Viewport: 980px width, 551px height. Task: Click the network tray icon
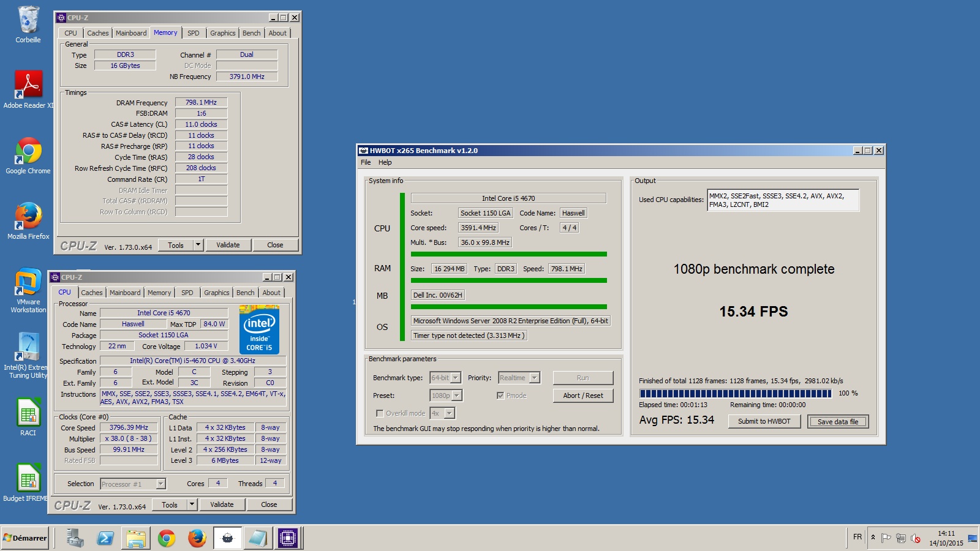pos(901,538)
